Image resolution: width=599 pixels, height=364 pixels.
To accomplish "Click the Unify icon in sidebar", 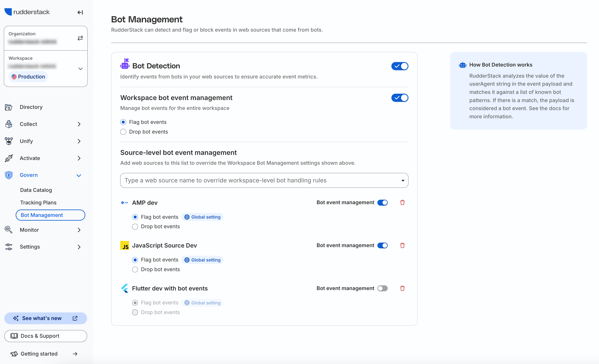I will point(9,141).
